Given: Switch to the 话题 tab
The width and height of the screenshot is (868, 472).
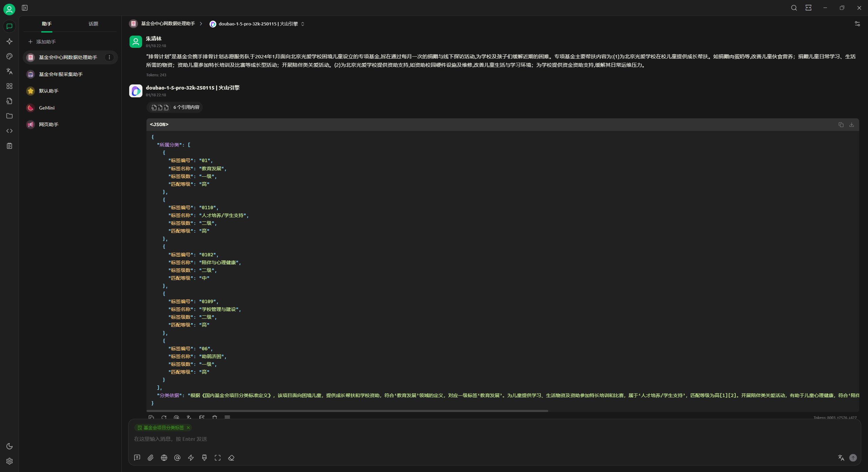Looking at the screenshot, I should pos(93,24).
